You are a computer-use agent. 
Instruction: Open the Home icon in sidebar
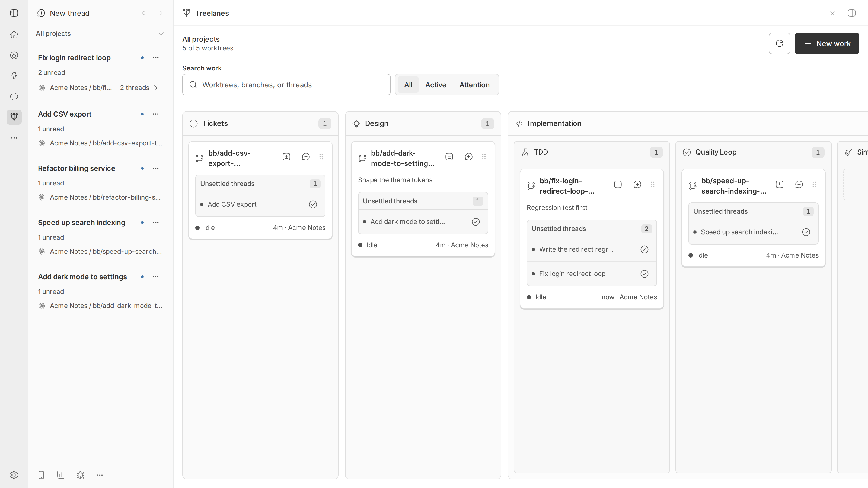click(14, 35)
